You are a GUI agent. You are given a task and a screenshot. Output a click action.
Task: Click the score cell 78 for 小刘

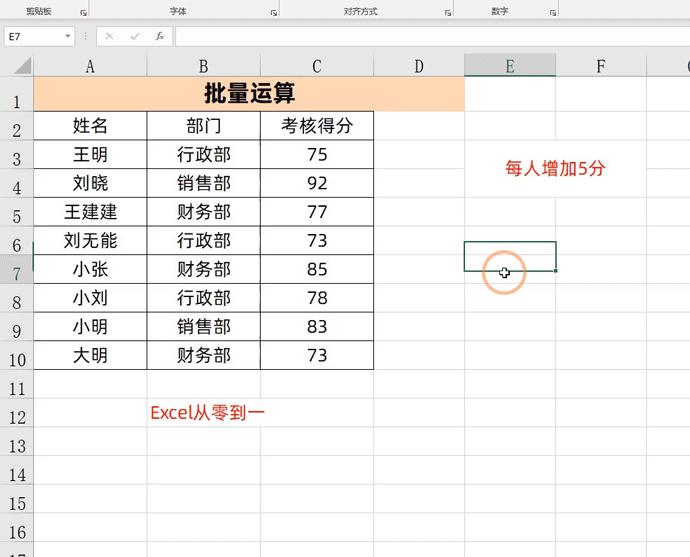point(317,298)
